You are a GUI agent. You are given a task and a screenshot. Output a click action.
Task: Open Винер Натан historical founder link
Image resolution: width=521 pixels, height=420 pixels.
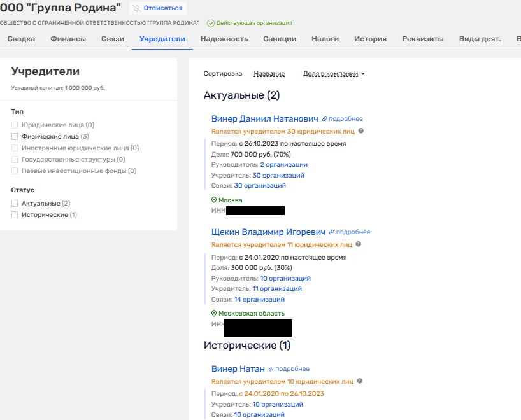[x=238, y=368]
